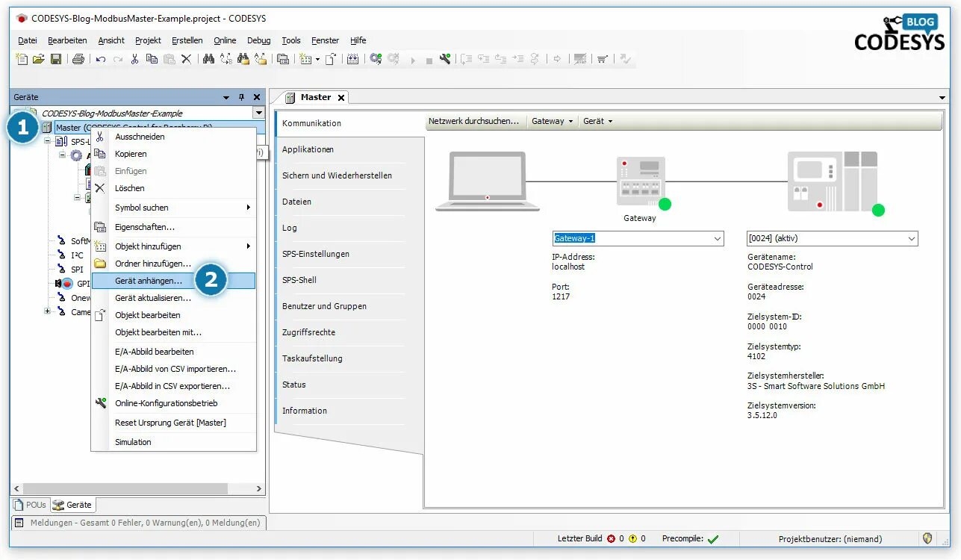Open Symbol suchen submenu
961x560 pixels.
pos(174,208)
